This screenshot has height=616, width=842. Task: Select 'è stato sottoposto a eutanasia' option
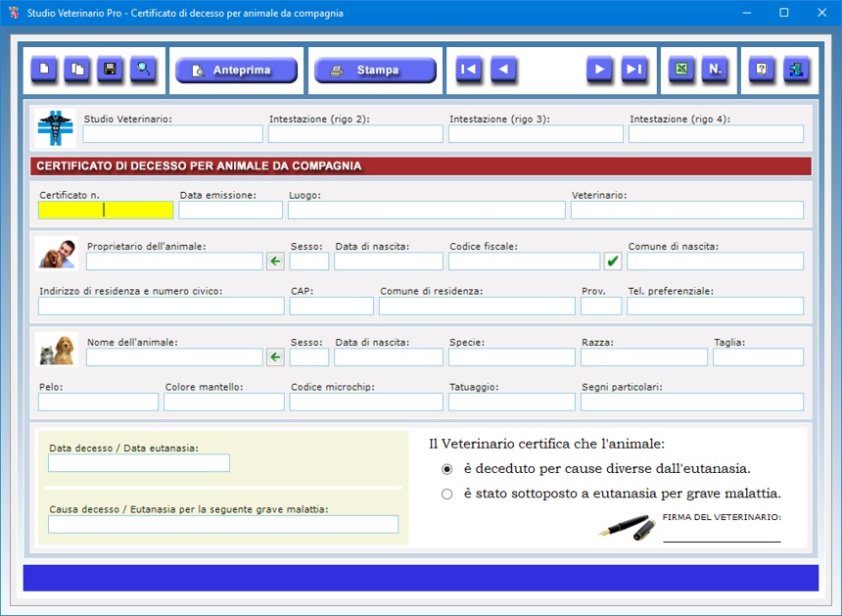[446, 495]
